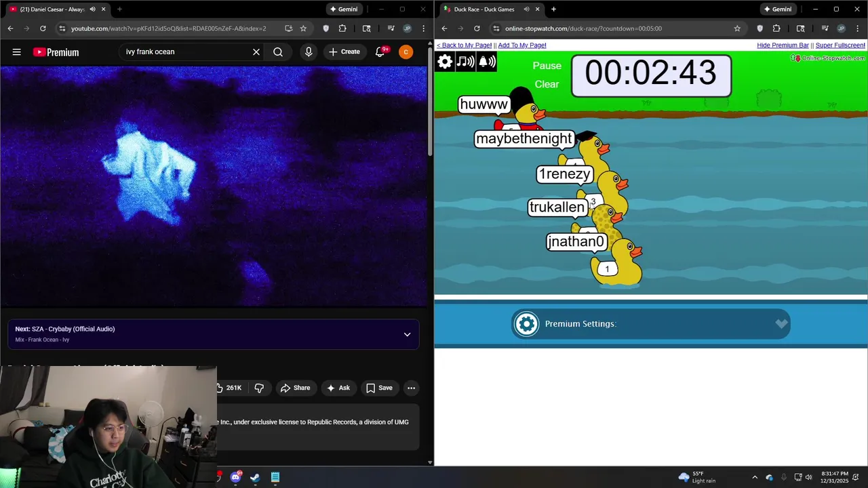Screen dimensions: 868x488
Task: Expand the Next: SZA Crybaby playlist panel
Action: [407, 334]
